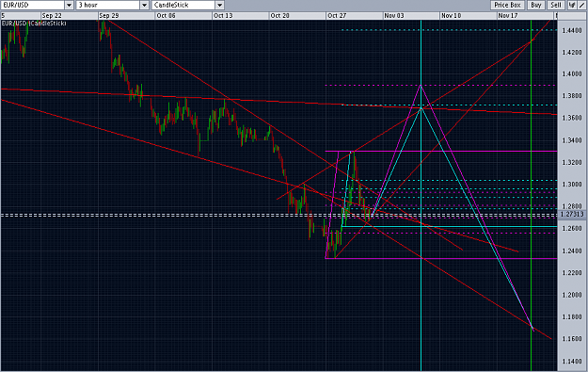Click the EUR/USD CandleStick chart title label
Image resolution: width=588 pixels, height=372 pixels.
pos(34,24)
